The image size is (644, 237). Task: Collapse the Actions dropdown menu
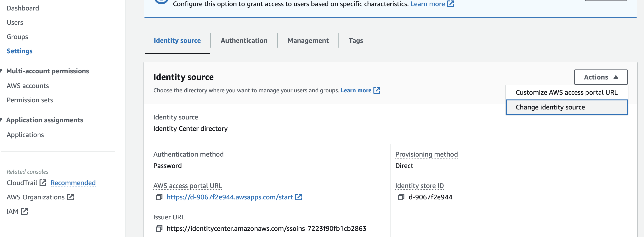600,77
